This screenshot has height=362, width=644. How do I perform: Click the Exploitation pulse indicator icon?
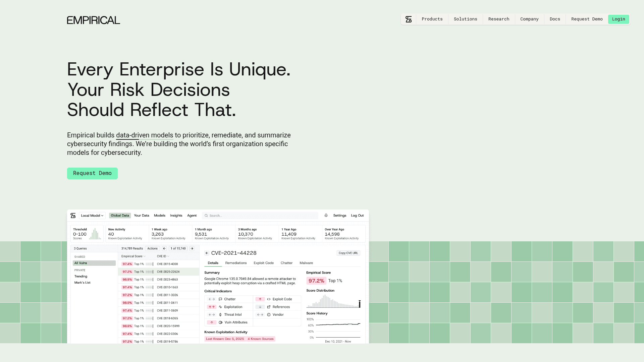220,307
